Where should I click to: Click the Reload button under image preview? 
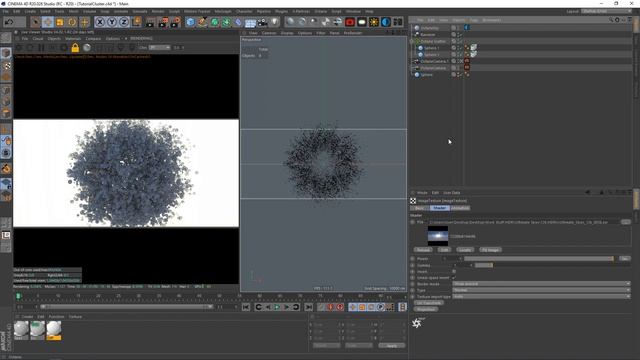(423, 250)
